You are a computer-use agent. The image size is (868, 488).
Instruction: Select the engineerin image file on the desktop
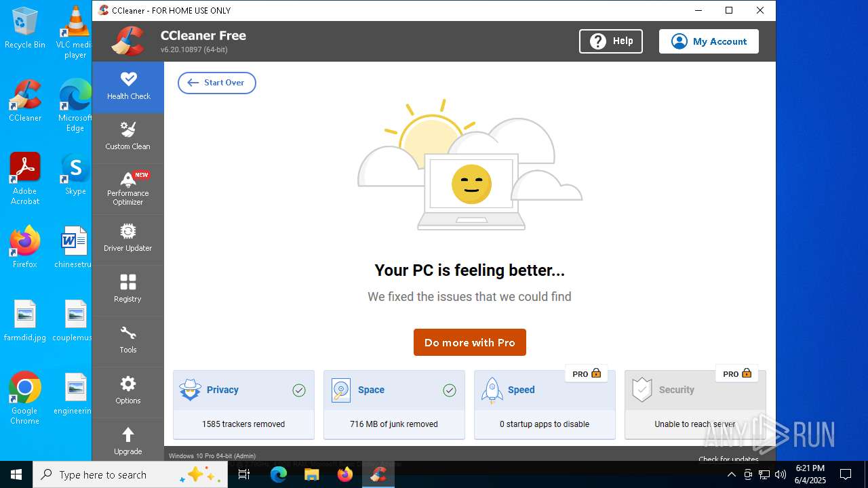pos(73,394)
